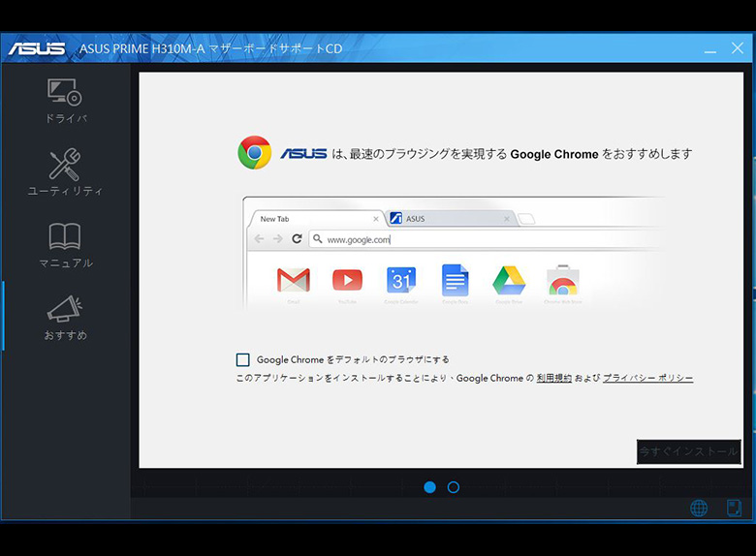Open the 利用規約 link
The image size is (756, 556).
[x=554, y=378]
